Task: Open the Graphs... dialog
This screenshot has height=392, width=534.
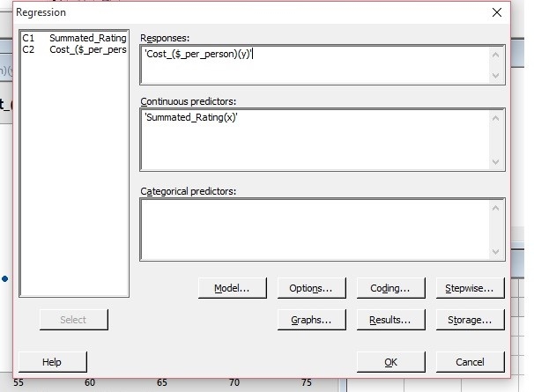Action: [311, 320]
